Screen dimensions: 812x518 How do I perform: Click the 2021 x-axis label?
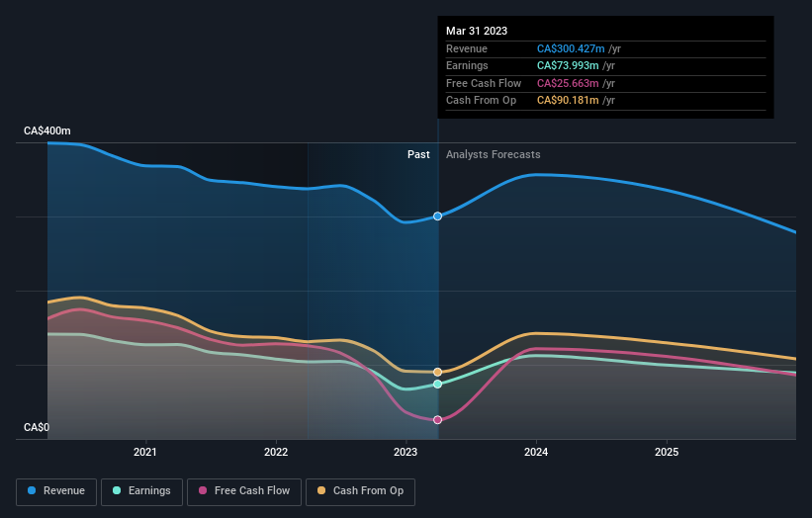coord(145,452)
